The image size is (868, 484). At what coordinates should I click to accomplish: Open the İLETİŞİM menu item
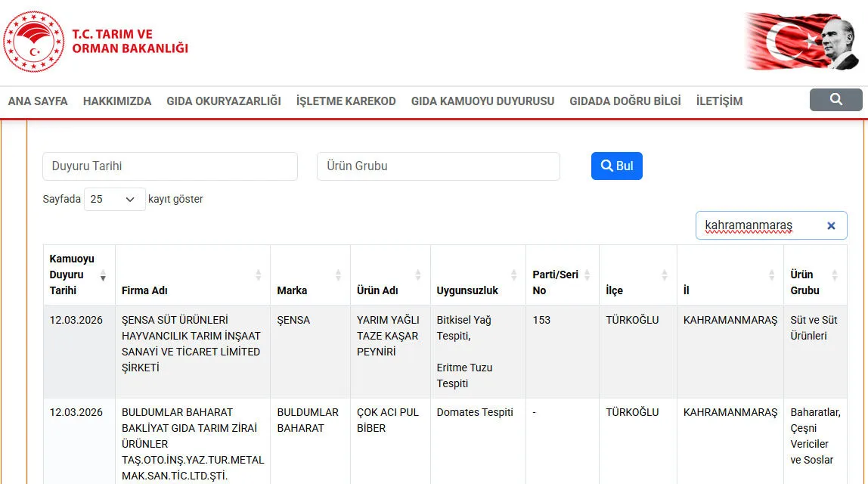tap(717, 100)
